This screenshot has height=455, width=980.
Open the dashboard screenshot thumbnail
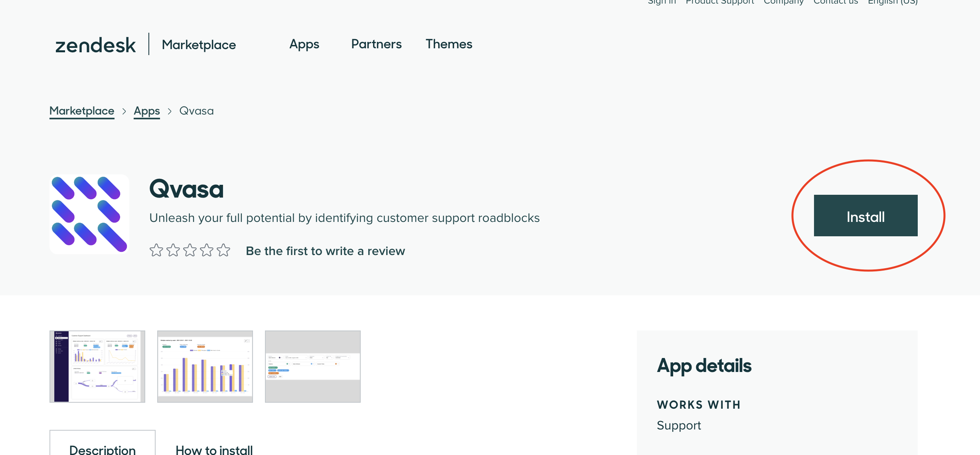(x=97, y=366)
